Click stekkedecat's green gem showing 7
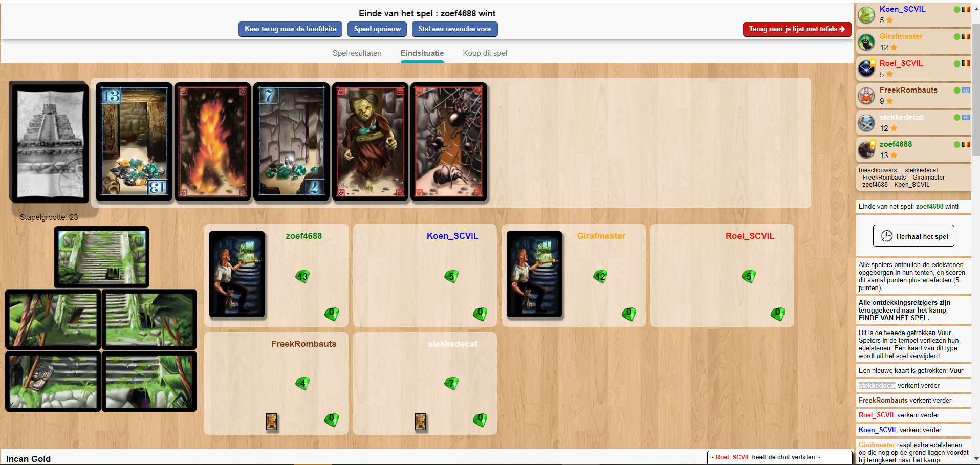Viewport: 980px width, 465px height. point(451,383)
